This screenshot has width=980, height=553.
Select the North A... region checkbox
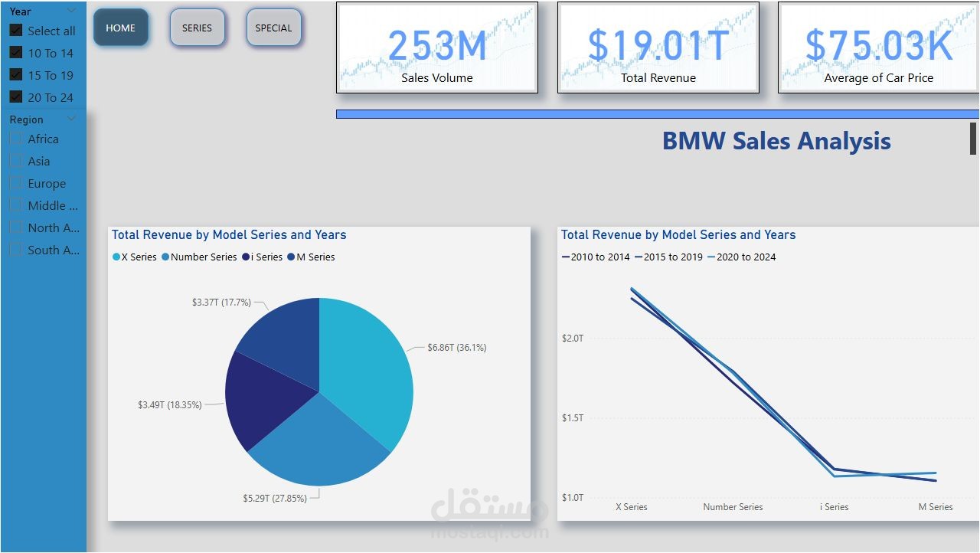point(15,227)
